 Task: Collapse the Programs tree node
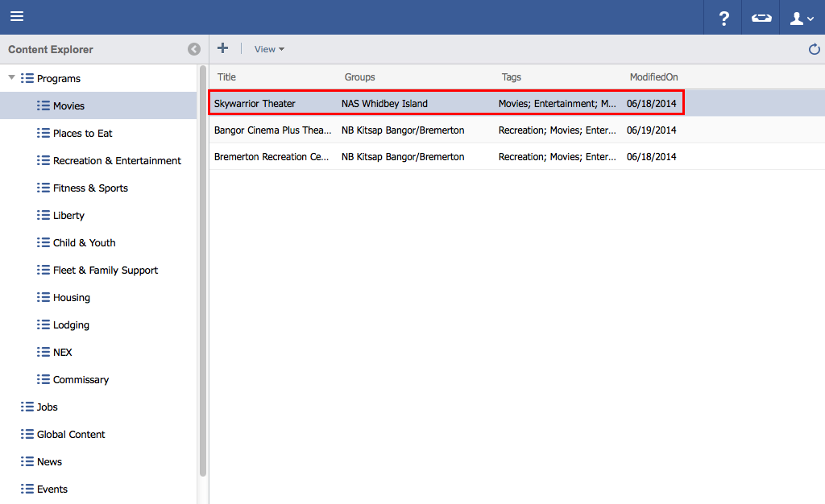11,78
